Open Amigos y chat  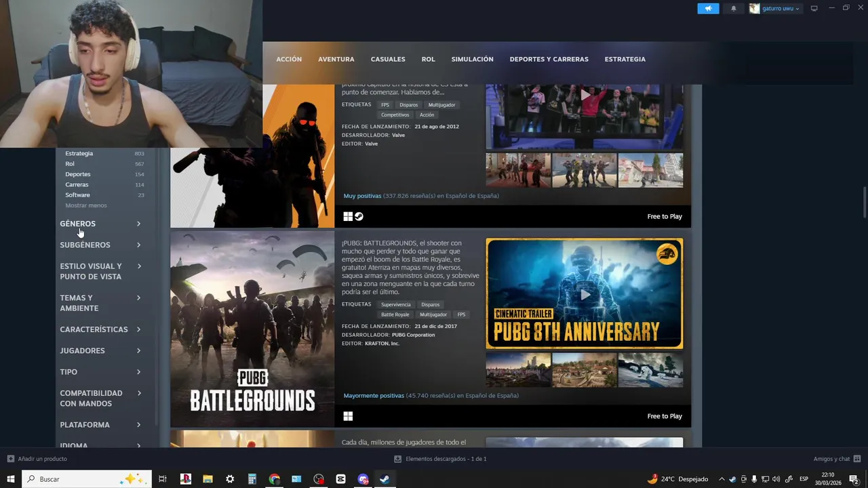point(837,459)
